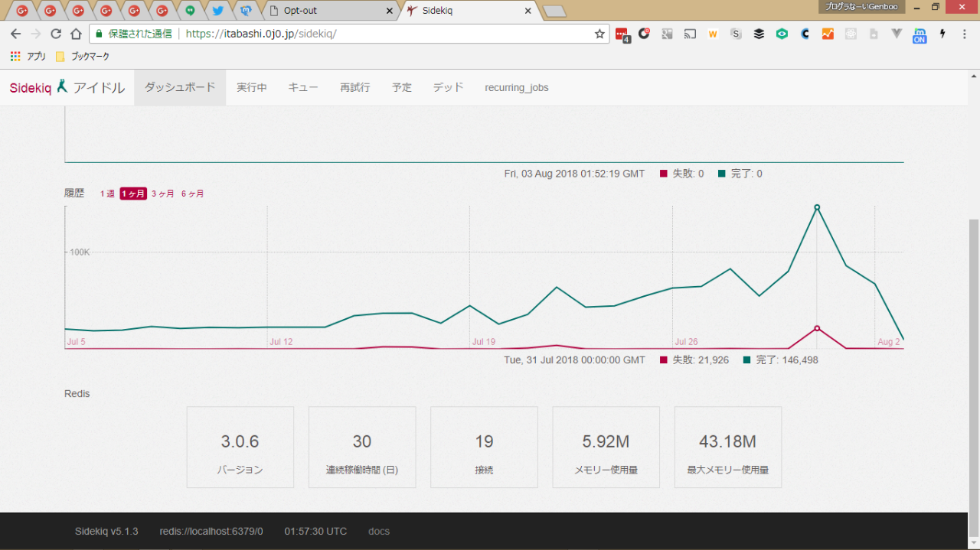This screenshot has height=550, width=980.
Task: Select the 1週 history range
Action: click(x=107, y=194)
